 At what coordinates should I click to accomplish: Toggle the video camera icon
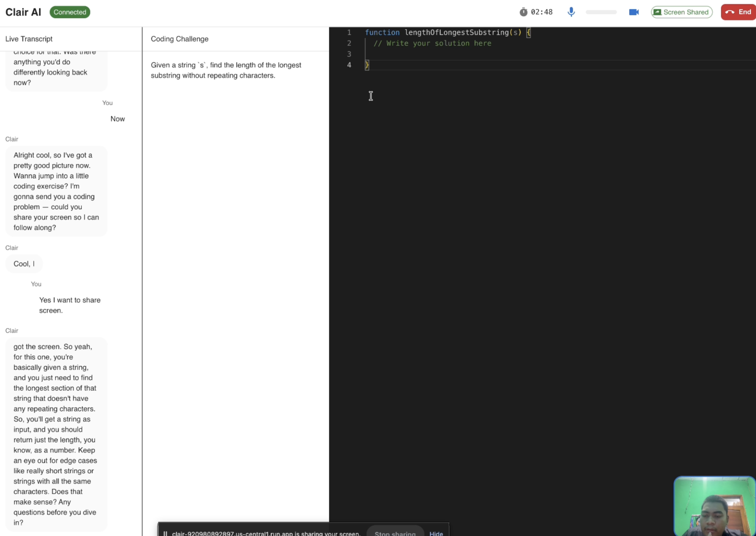(x=634, y=12)
